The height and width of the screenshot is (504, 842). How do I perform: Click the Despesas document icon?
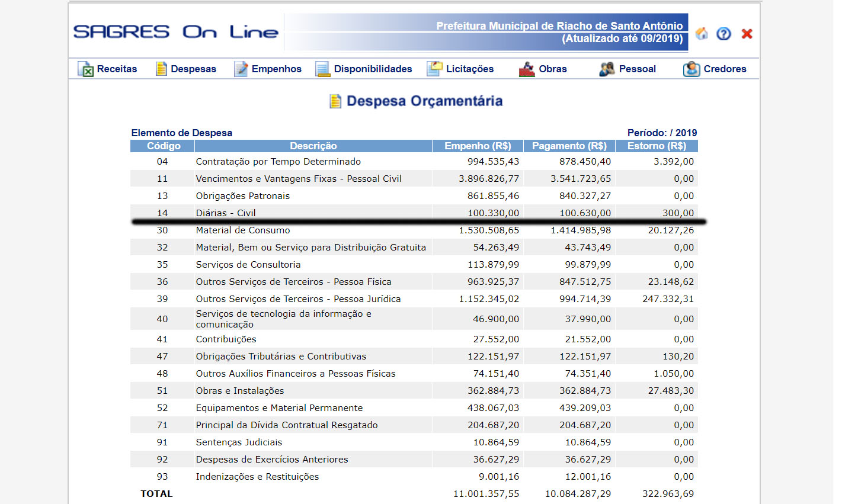[161, 69]
